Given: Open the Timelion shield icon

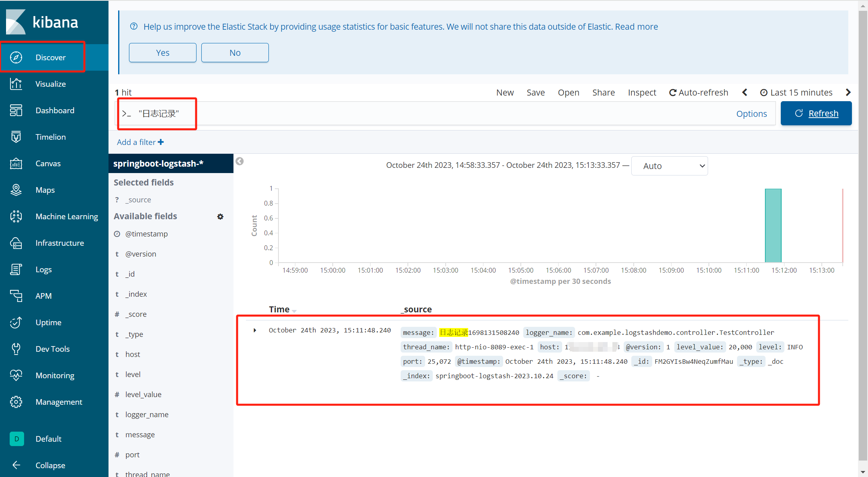Looking at the screenshot, I should (16, 137).
